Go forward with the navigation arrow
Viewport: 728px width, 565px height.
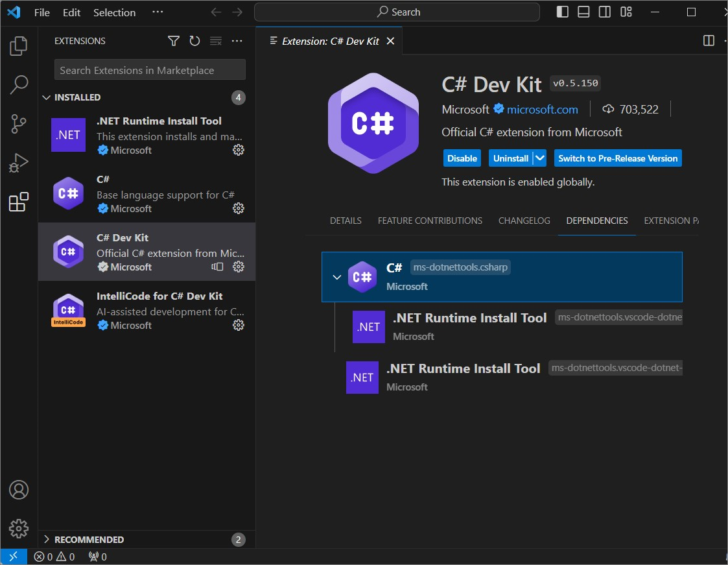(x=237, y=12)
